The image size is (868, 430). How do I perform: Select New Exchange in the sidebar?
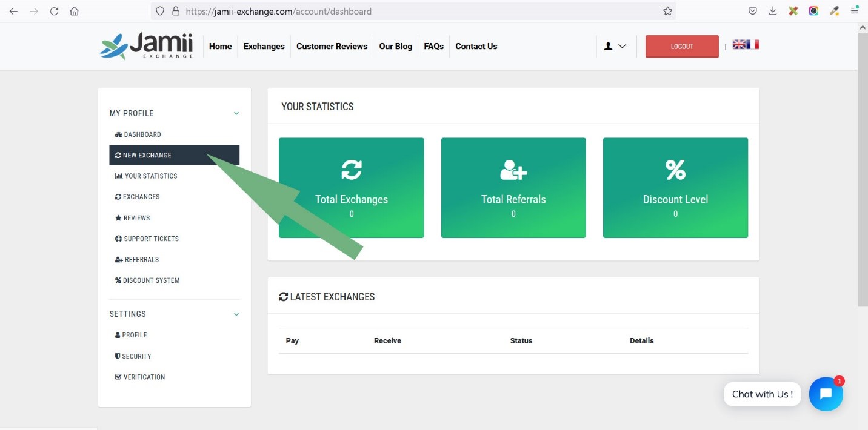(x=175, y=155)
